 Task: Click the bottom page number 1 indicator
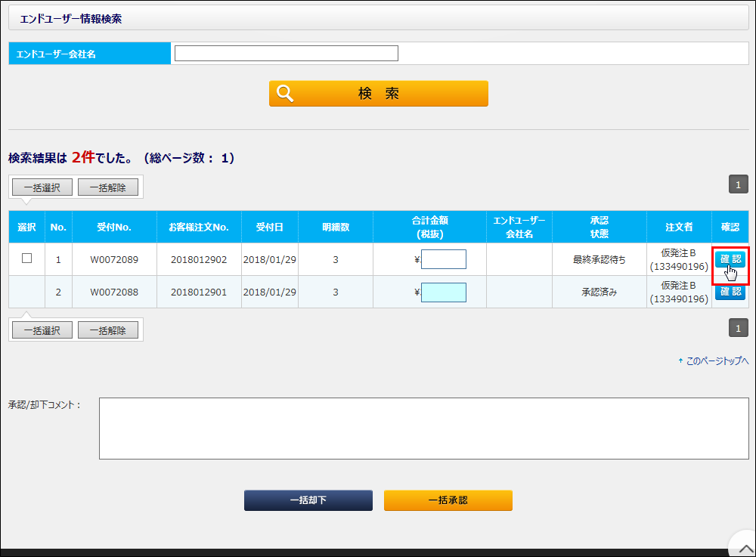point(738,327)
